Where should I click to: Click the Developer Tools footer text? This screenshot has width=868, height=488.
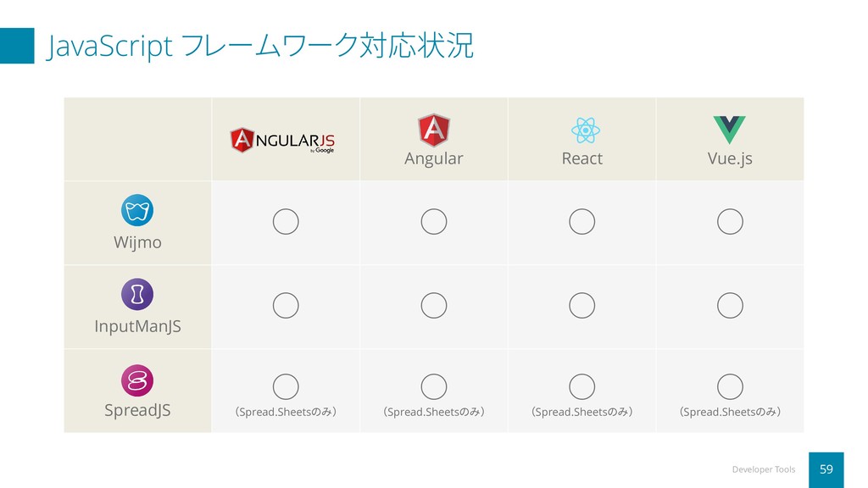[764, 469]
